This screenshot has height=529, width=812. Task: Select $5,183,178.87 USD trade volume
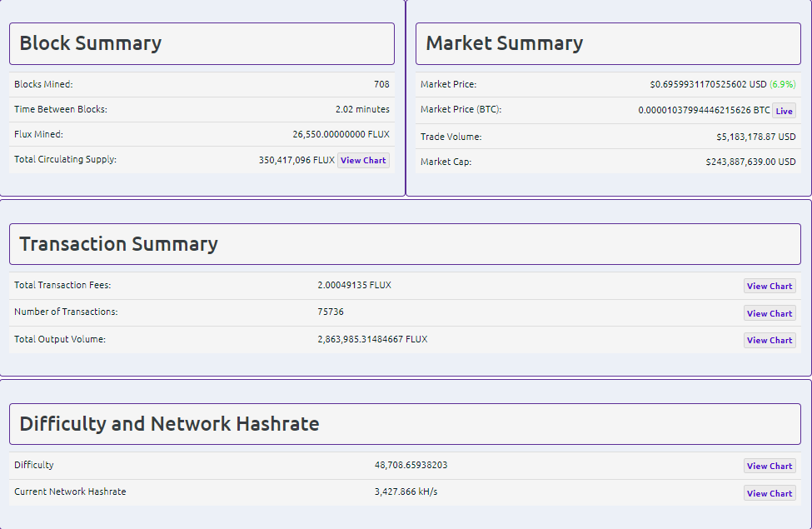[756, 137]
